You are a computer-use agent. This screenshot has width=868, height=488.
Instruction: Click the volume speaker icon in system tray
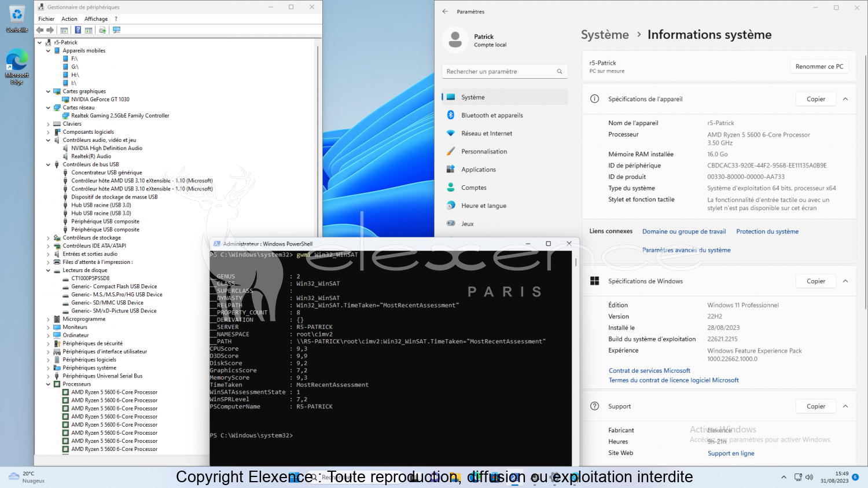coord(809,478)
